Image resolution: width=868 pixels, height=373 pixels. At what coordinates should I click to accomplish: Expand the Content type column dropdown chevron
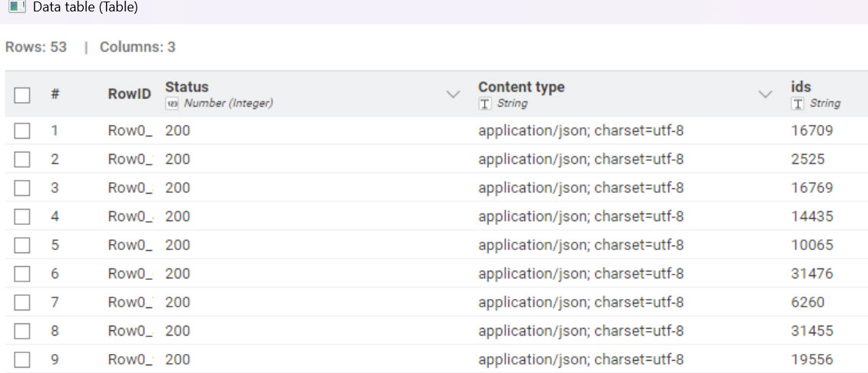coord(766,95)
